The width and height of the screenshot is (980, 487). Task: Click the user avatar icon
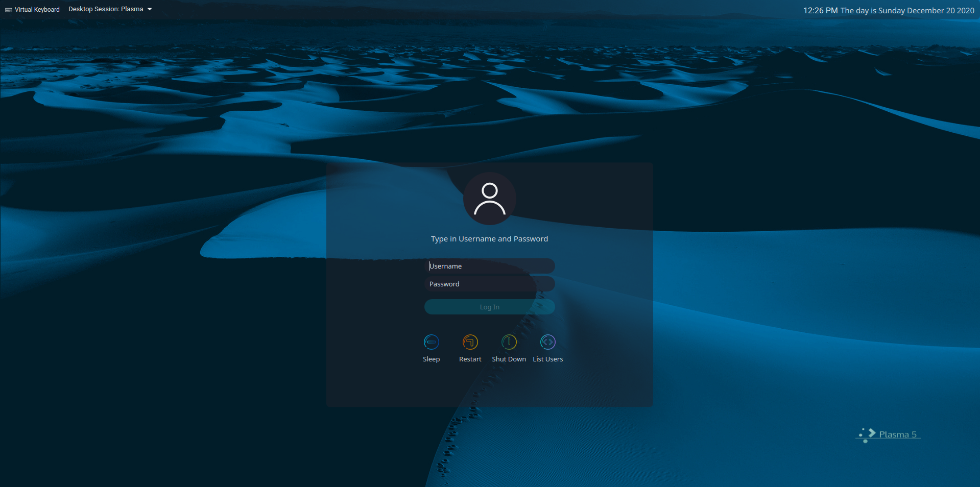click(489, 199)
